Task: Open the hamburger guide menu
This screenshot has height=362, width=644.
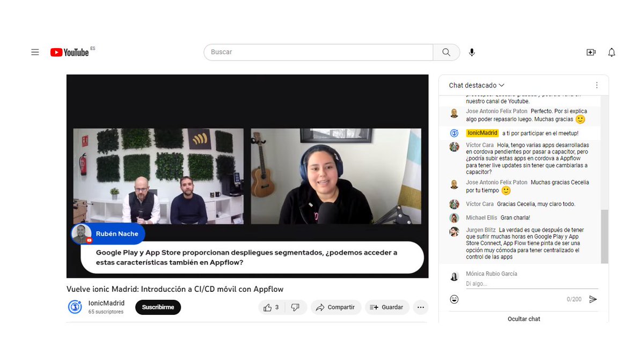Action: pyautogui.click(x=35, y=52)
